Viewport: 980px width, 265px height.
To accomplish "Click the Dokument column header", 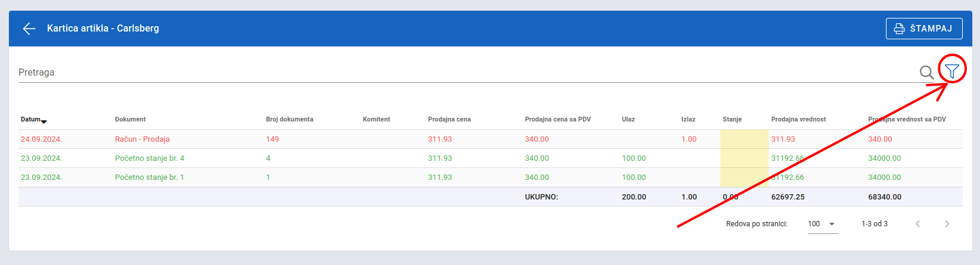I will [x=130, y=119].
